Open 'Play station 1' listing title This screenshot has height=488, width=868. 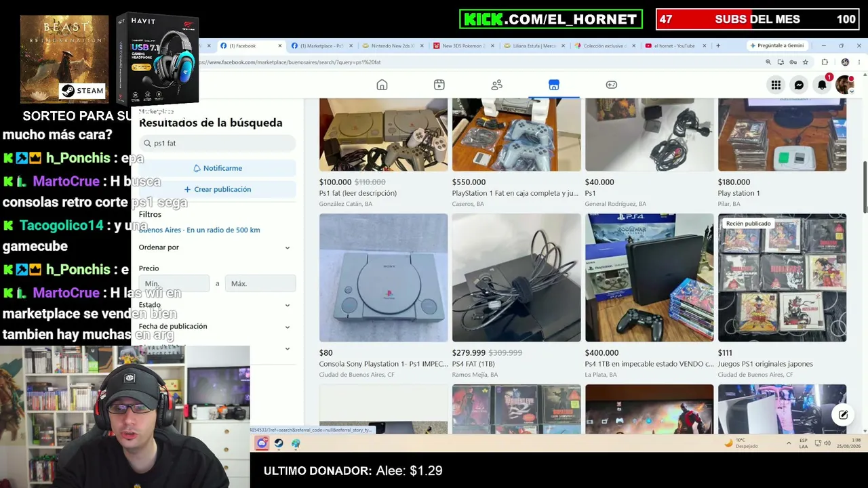tap(739, 193)
